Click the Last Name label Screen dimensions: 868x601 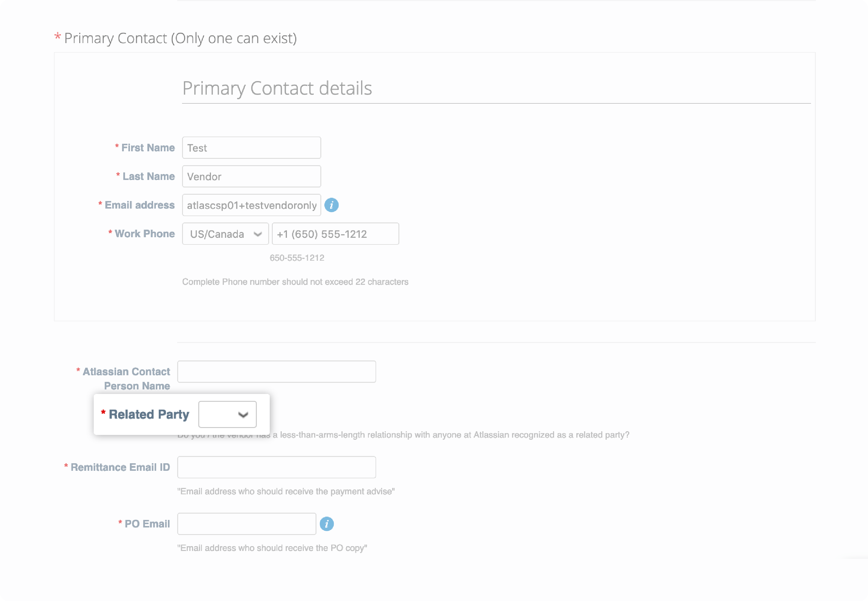148,177
